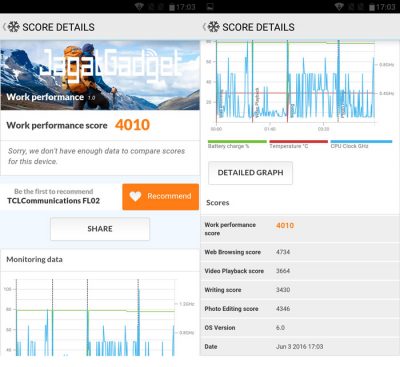
Task: Toggle the blue CPU Clock GHz legend
Action: click(361, 144)
